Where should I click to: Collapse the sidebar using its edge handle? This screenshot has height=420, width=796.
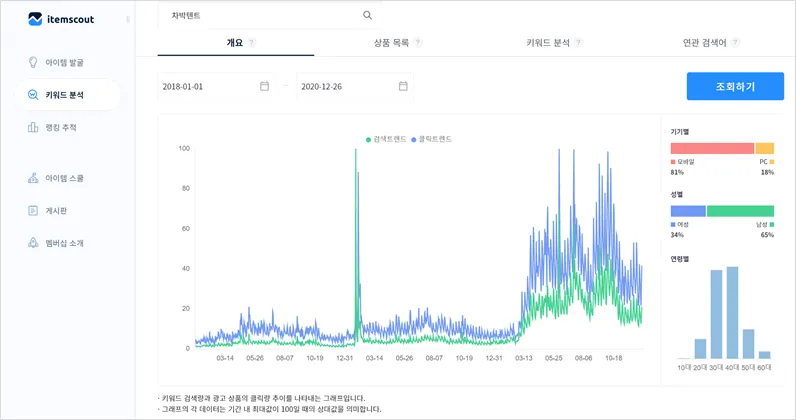[x=128, y=19]
